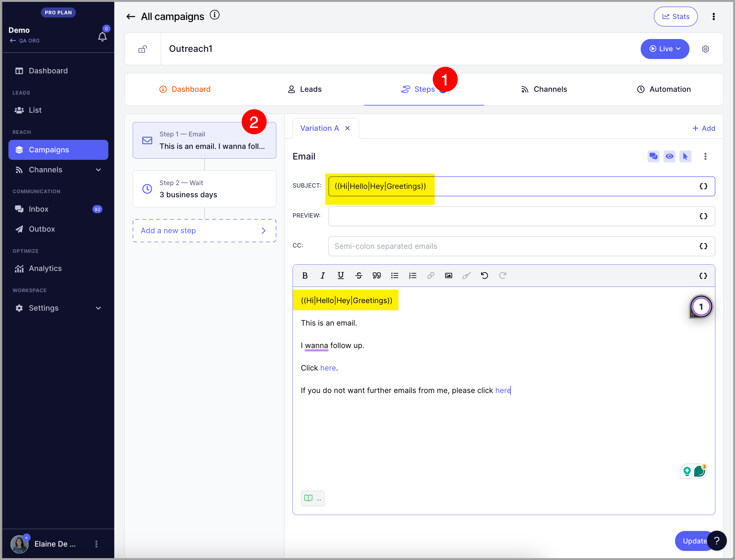The height and width of the screenshot is (560, 735).
Task: Click the info icon next to All campaigns
Action: click(x=215, y=15)
